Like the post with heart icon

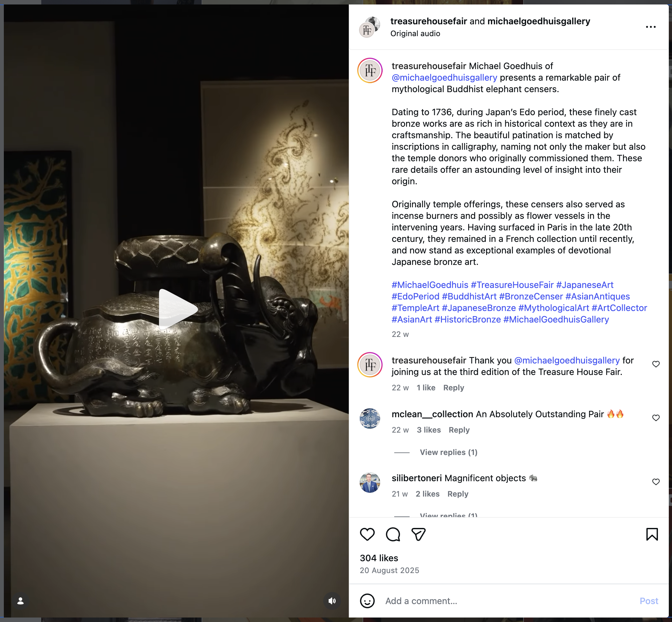point(367,534)
